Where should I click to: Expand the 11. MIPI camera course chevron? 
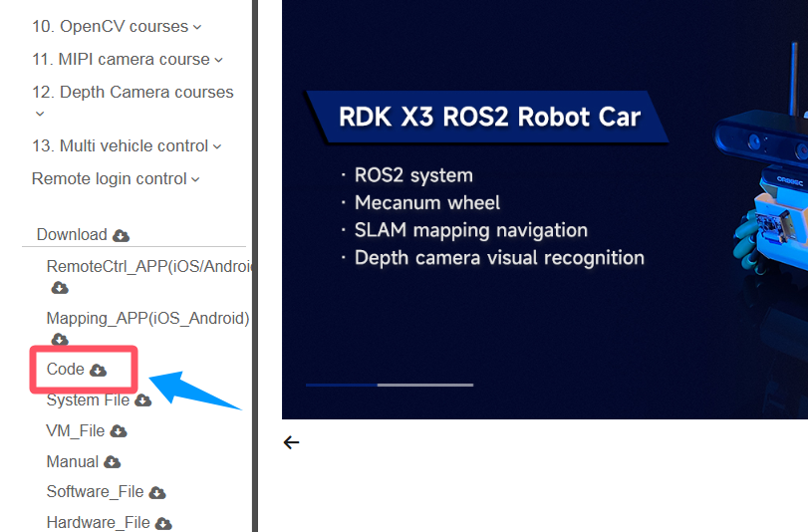(x=218, y=61)
